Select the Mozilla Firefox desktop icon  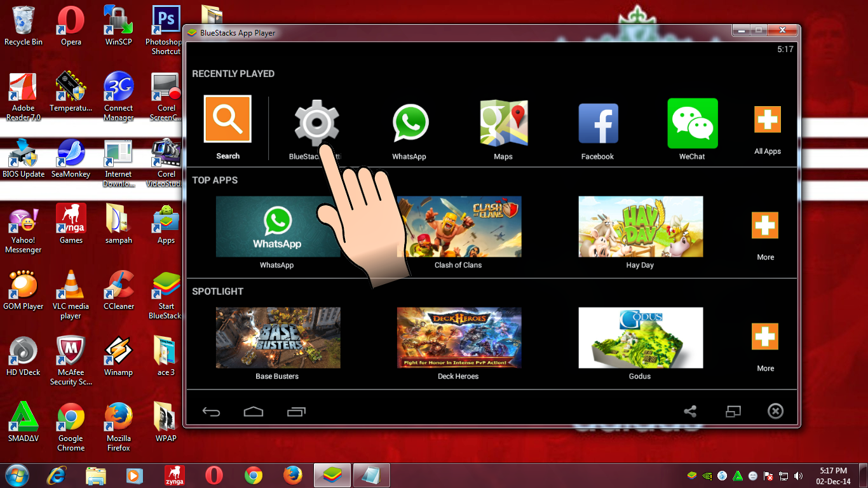(118, 427)
